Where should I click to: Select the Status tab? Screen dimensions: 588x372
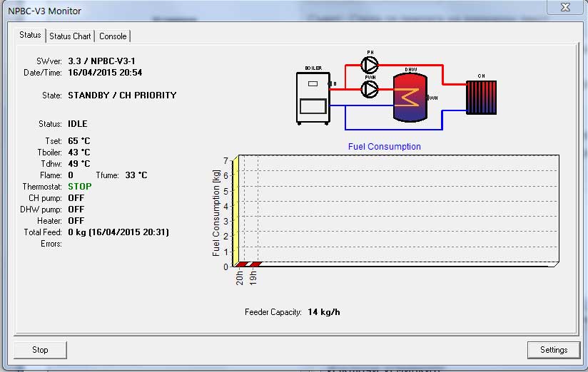30,35
